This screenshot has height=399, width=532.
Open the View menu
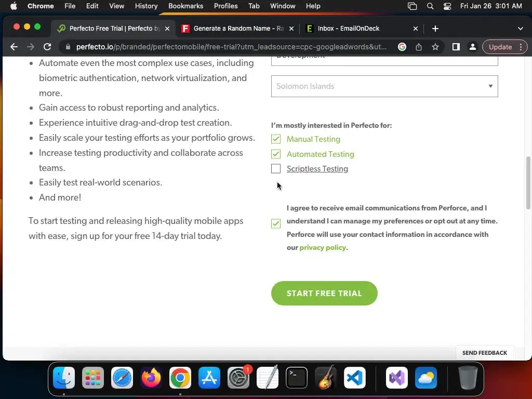coord(116,6)
